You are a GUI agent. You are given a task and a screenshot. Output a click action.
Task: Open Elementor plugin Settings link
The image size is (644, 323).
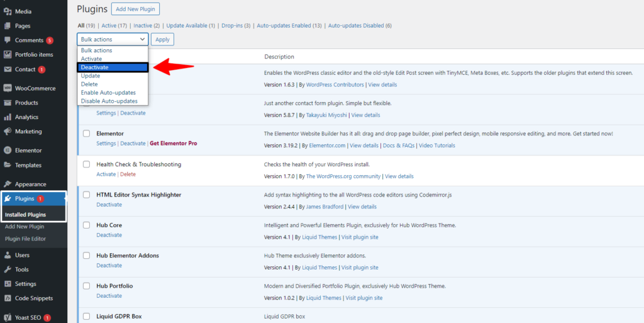[x=106, y=144]
